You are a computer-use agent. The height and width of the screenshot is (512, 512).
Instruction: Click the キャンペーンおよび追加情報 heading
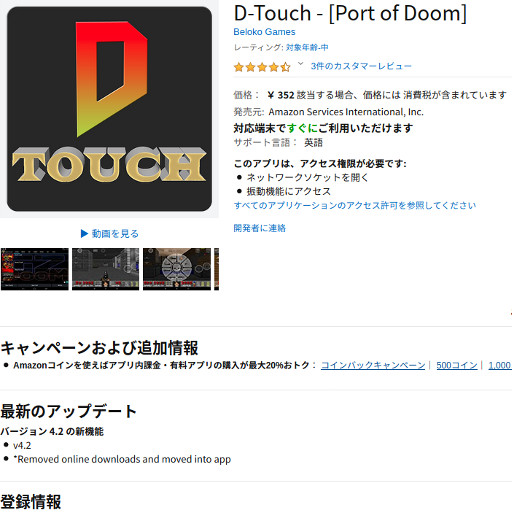pos(99,348)
